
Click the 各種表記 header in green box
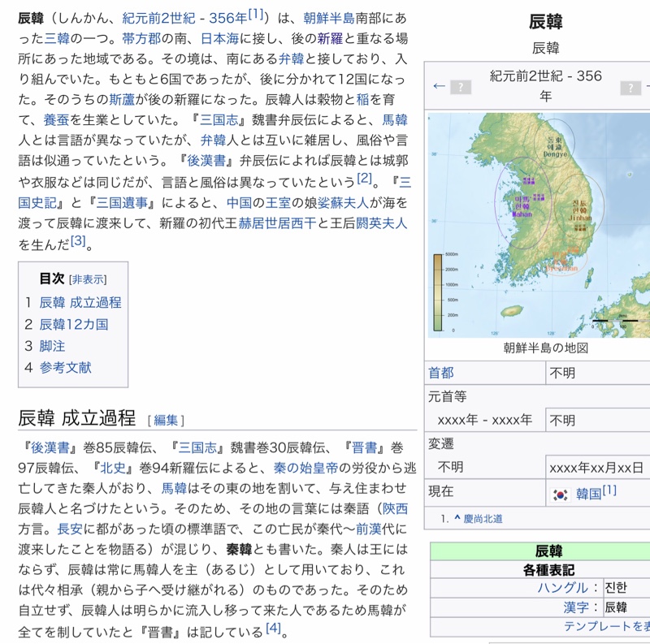tap(549, 570)
